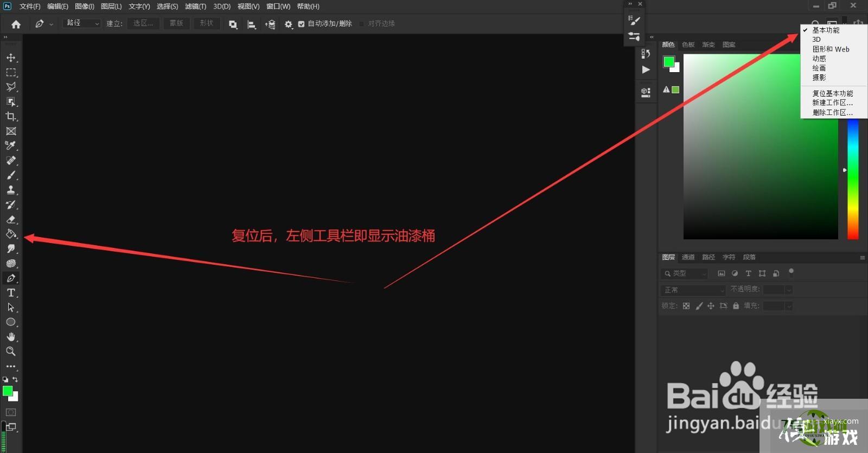This screenshot has height=453, width=868.
Task: Select the Zoom tool
Action: click(x=11, y=351)
